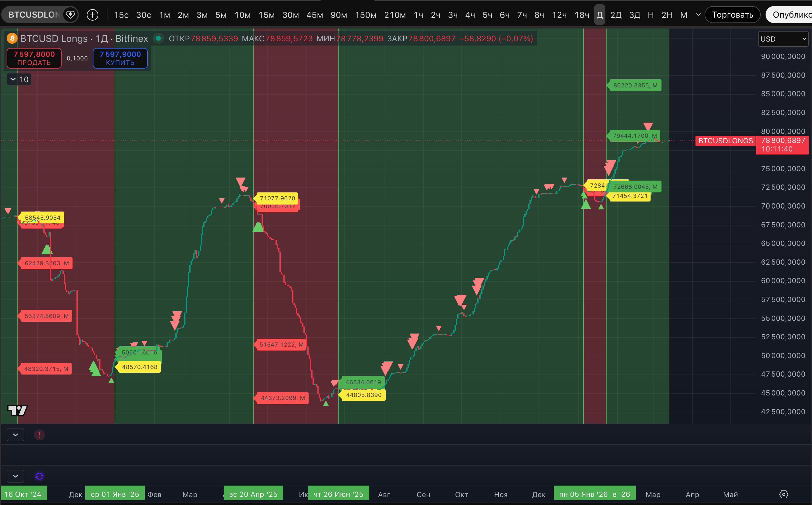
Task: Select the 15м timeframe
Action: click(266, 15)
